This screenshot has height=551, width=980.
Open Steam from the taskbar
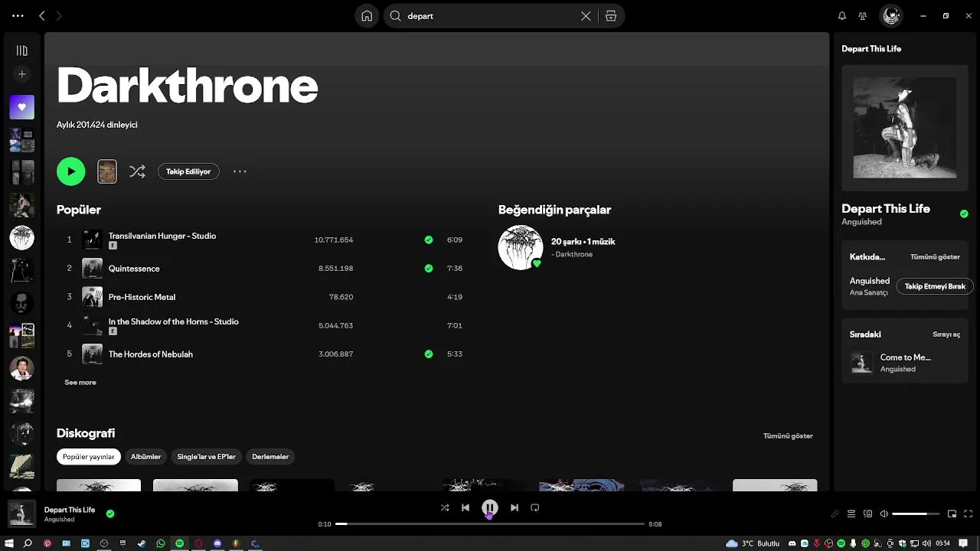142,543
